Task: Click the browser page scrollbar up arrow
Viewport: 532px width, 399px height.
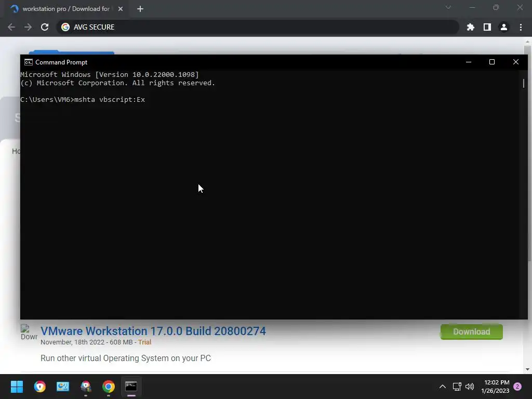Action: pos(527,42)
